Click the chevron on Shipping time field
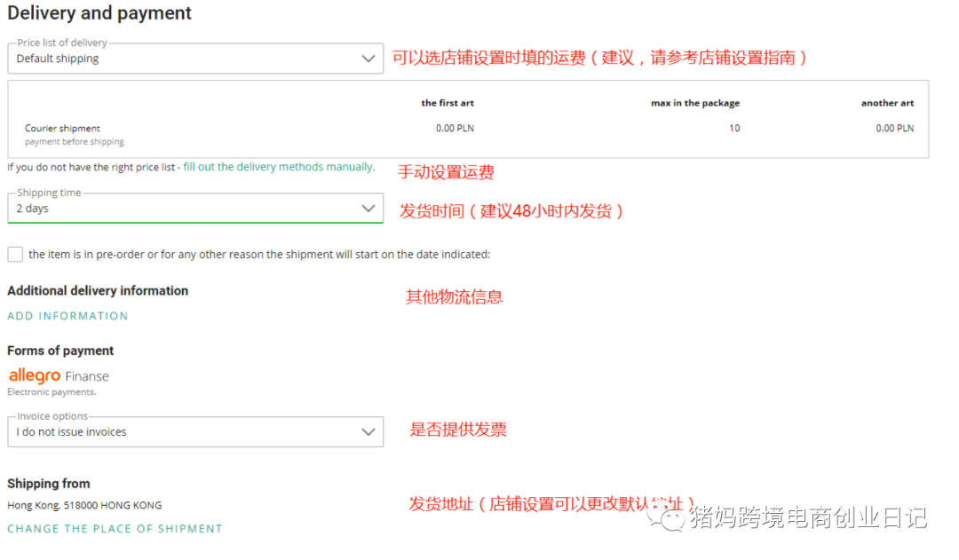The height and width of the screenshot is (560, 959). coord(369,208)
